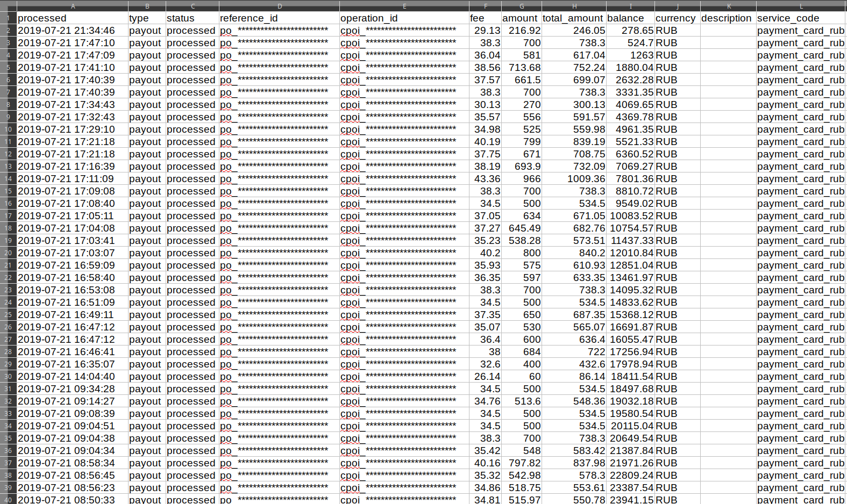Click the 'type' header cell

[147, 18]
